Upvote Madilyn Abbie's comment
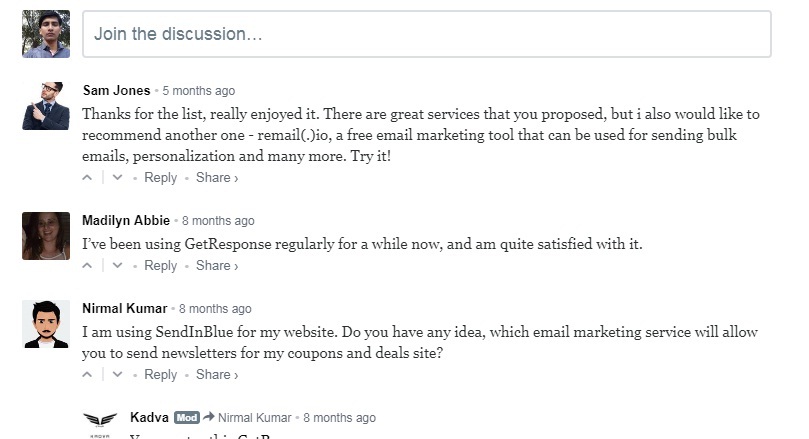Screen dimensions: 809x439 coord(87,266)
